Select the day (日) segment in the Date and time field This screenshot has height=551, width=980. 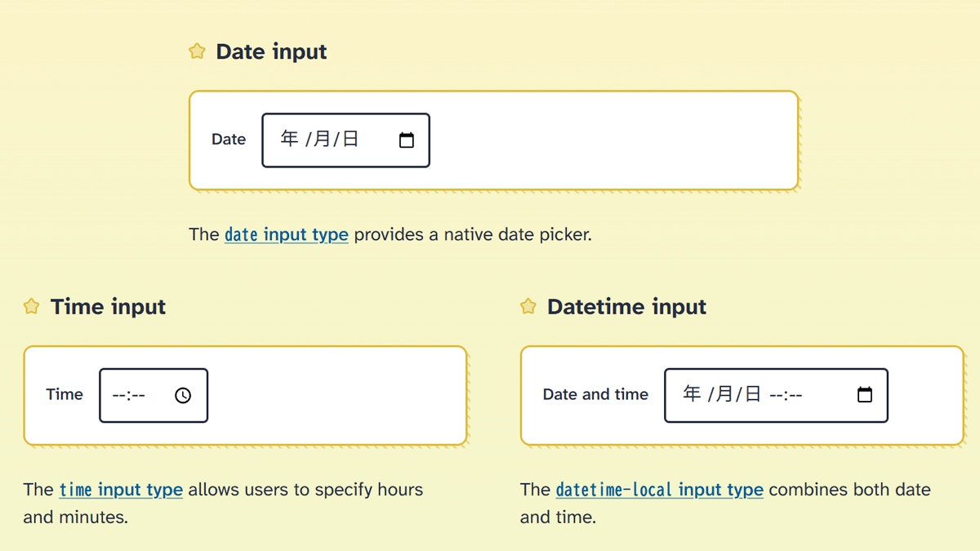(753, 395)
